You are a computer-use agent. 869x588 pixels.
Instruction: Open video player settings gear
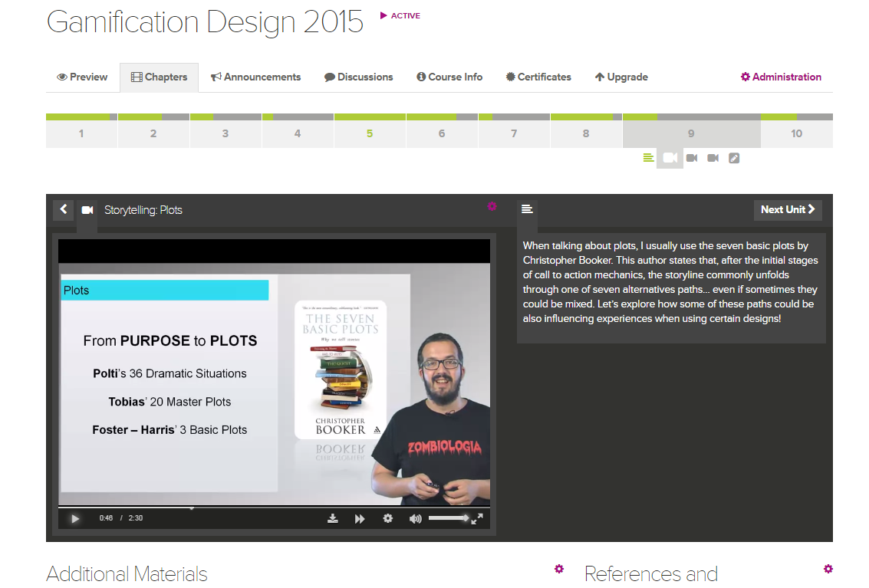(x=388, y=518)
